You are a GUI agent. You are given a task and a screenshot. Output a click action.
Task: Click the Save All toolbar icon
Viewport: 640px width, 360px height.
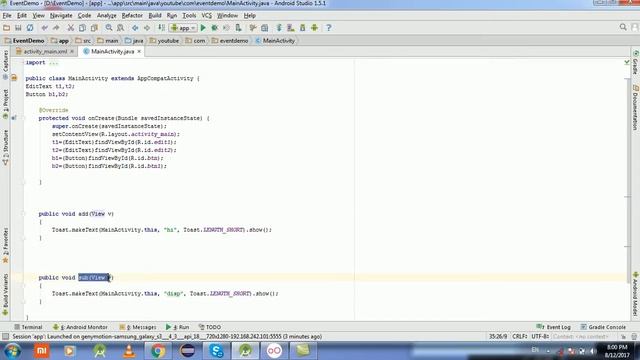pos(18,28)
